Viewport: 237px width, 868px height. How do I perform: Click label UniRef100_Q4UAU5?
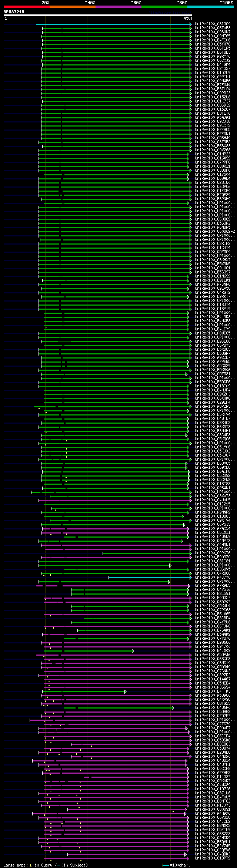213,500
